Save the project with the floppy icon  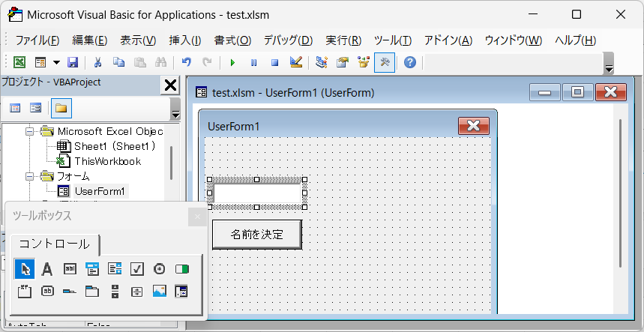click(x=73, y=62)
